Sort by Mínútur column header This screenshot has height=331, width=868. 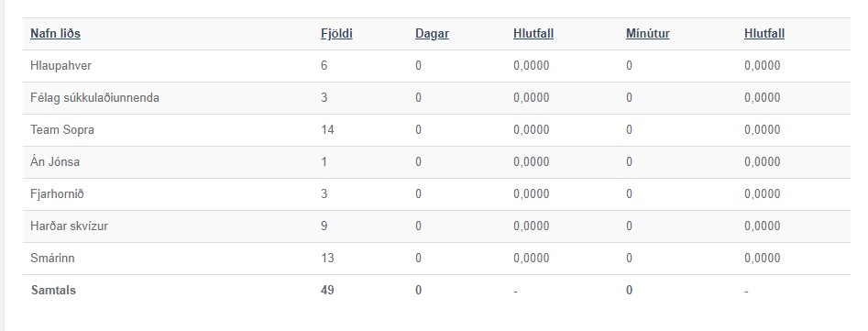(x=648, y=34)
